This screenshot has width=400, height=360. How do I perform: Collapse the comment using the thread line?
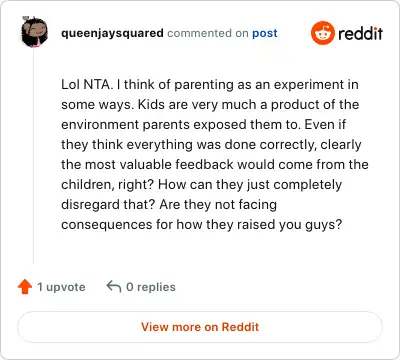pyautogui.click(x=33, y=156)
